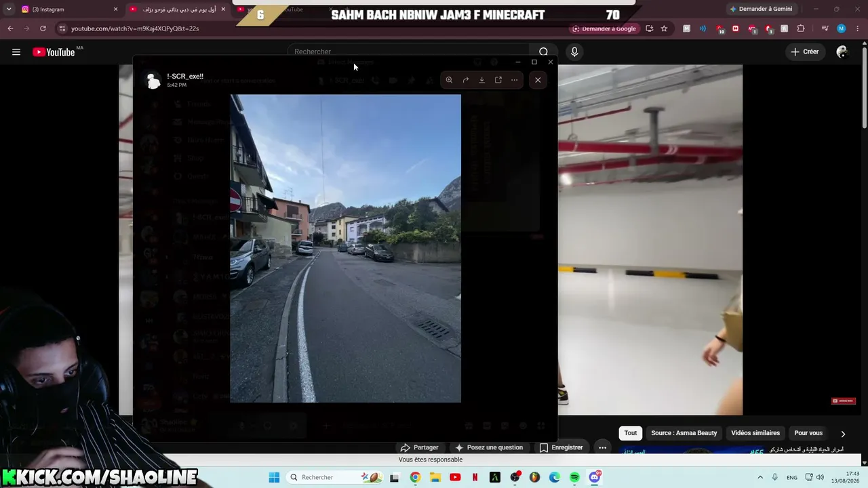The width and height of the screenshot is (868, 488).
Task: Close the Discord image preview
Action: tap(538, 80)
